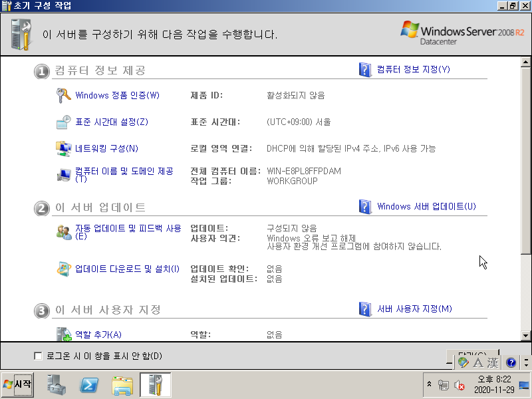Click the WIN-E8PL8FFPDAM computer name text
This screenshot has height=399, width=532.
[x=304, y=171]
